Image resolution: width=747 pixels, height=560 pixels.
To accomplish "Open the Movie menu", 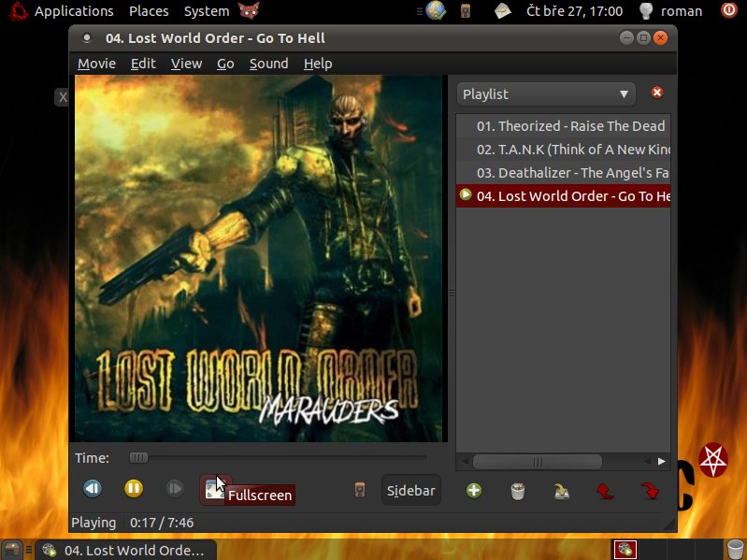I will (96, 64).
